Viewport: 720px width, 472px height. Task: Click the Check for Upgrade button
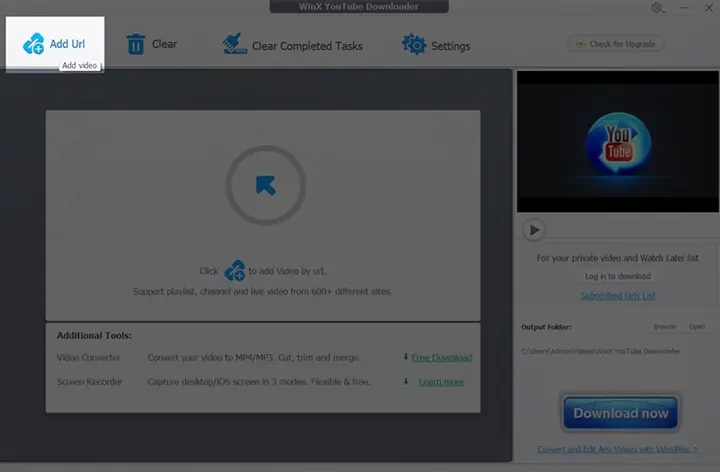point(616,44)
